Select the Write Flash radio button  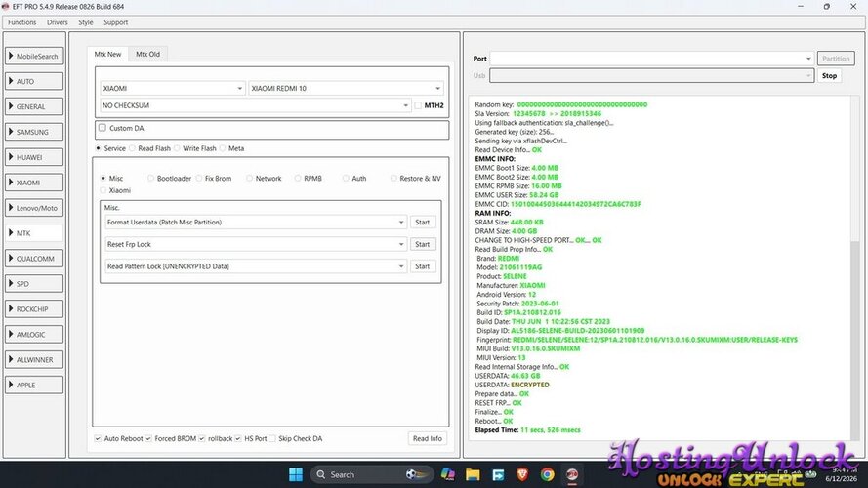pyautogui.click(x=177, y=148)
